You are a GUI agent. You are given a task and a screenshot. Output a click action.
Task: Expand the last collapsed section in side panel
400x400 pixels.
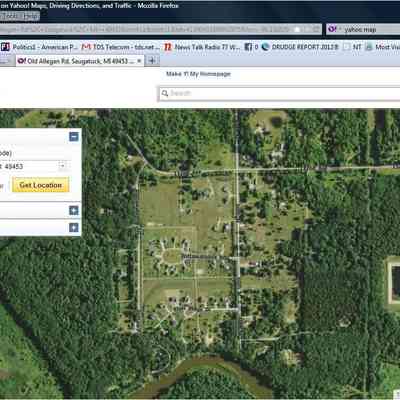74,227
